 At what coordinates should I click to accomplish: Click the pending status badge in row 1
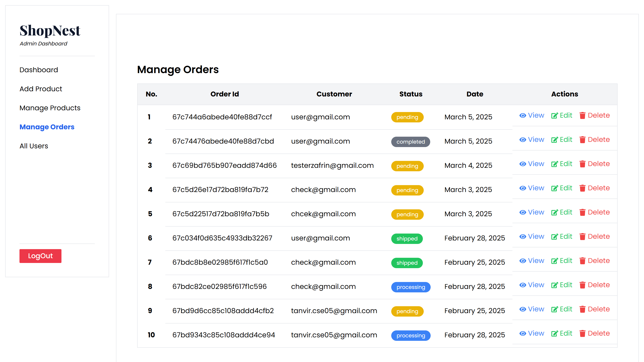pyautogui.click(x=407, y=117)
